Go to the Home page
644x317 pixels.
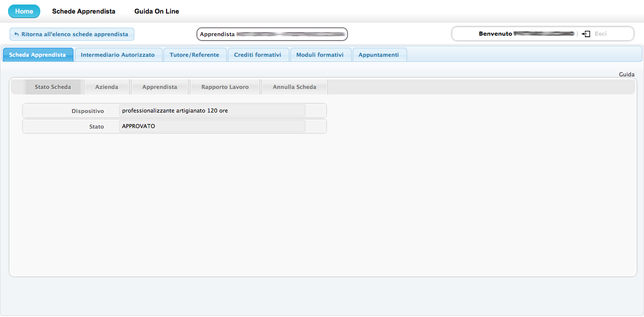(24, 11)
